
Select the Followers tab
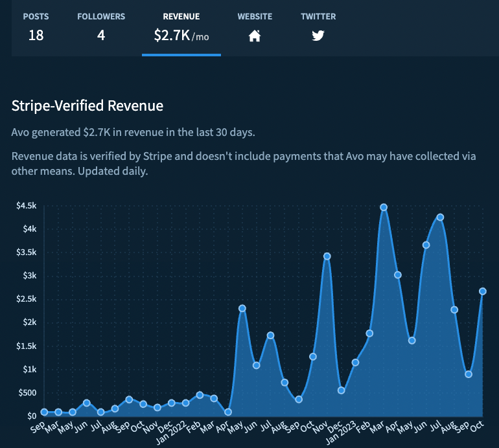point(101,28)
